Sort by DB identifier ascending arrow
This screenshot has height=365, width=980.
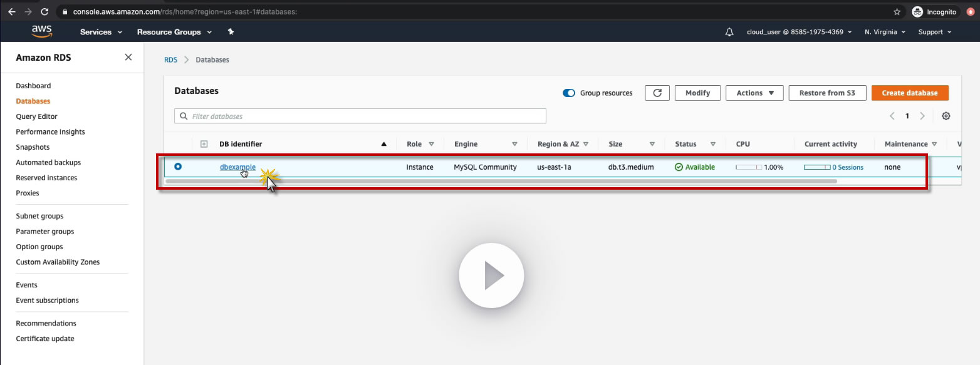click(x=384, y=144)
